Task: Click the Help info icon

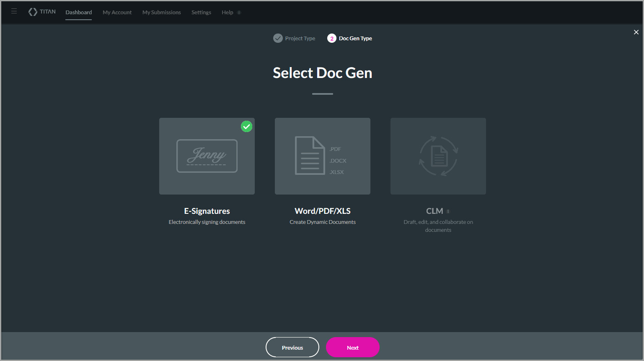Action: click(239, 13)
